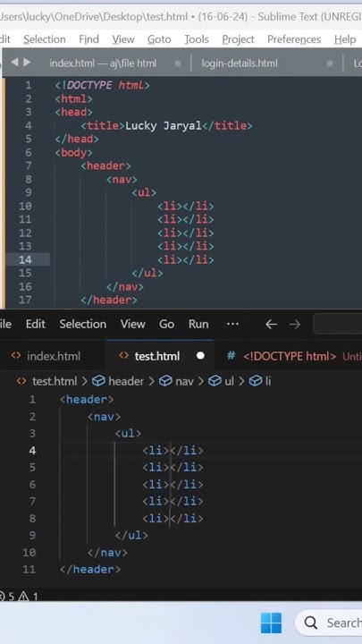The width and height of the screenshot is (362, 644).
Task: Click <!DOCTYPE html> on Sublime line 1
Action: pyautogui.click(x=103, y=86)
